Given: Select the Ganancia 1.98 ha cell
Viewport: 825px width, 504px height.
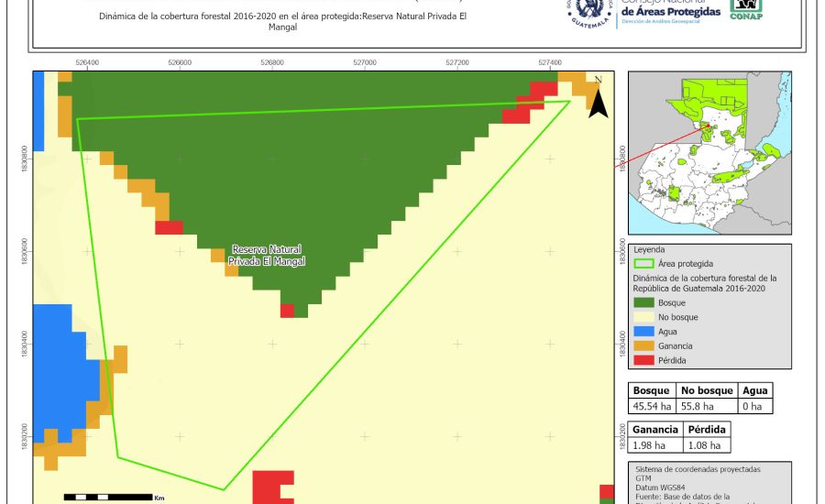Looking at the screenshot, I should click(654, 445).
